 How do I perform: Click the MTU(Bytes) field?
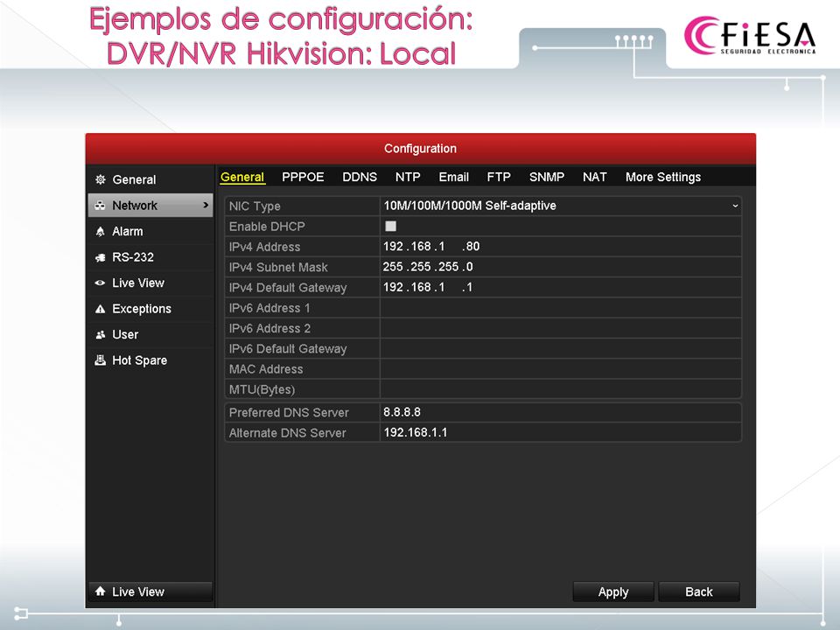[x=561, y=388]
